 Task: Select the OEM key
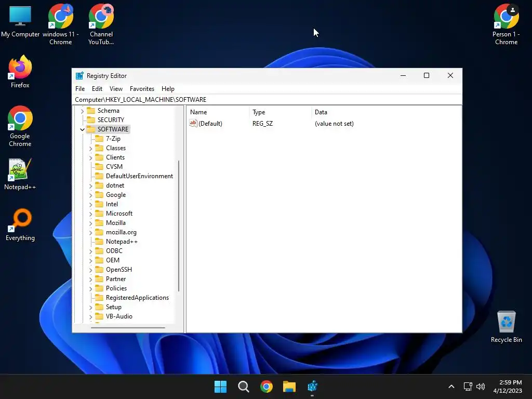point(113,260)
